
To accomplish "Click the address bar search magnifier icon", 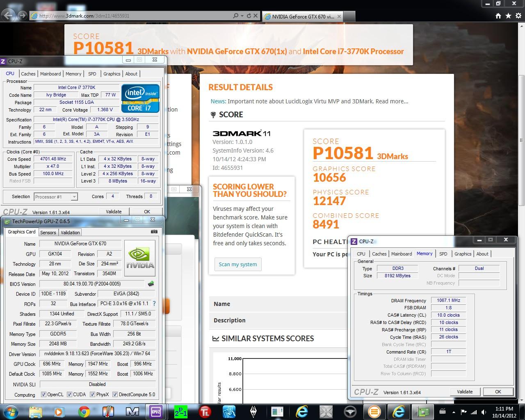I will pyautogui.click(x=235, y=16).
